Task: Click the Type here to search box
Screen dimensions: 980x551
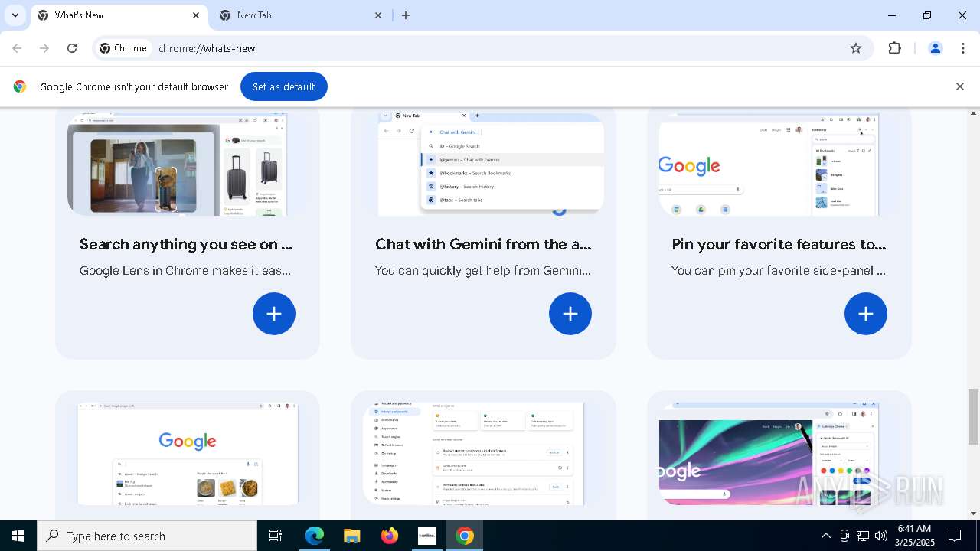Action: click(x=147, y=536)
